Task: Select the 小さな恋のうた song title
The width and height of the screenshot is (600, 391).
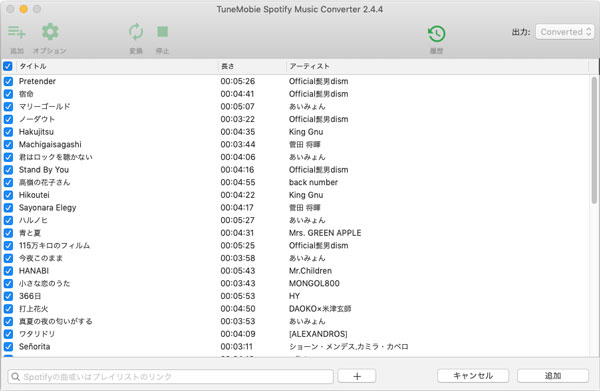Action: pos(45,283)
